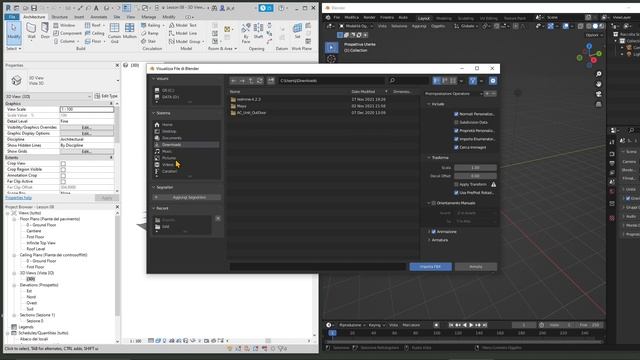Screen dimensions: 640x360
Task: Toggle Usa PreRot Rotation checkbox
Action: [x=456, y=193]
